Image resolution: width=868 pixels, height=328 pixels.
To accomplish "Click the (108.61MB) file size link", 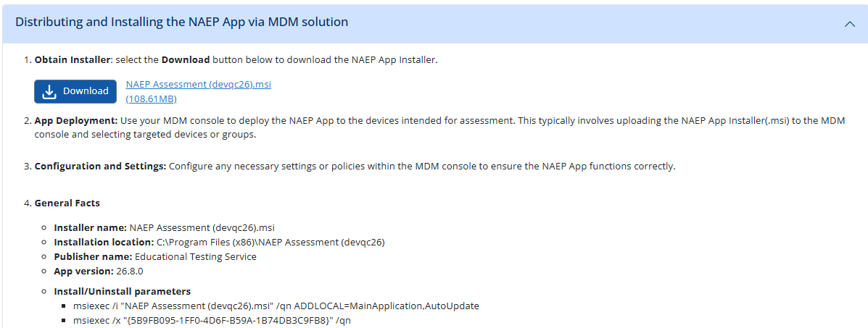I will click(151, 98).
